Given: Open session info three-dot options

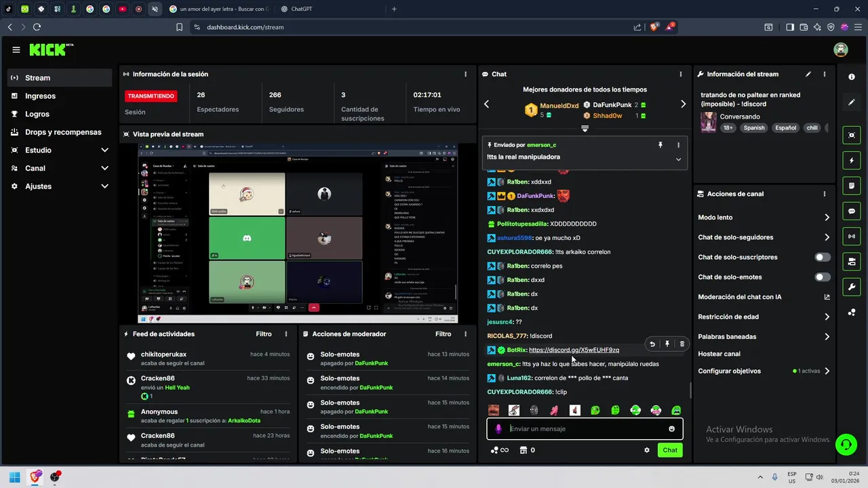Looking at the screenshot, I should [x=465, y=74].
